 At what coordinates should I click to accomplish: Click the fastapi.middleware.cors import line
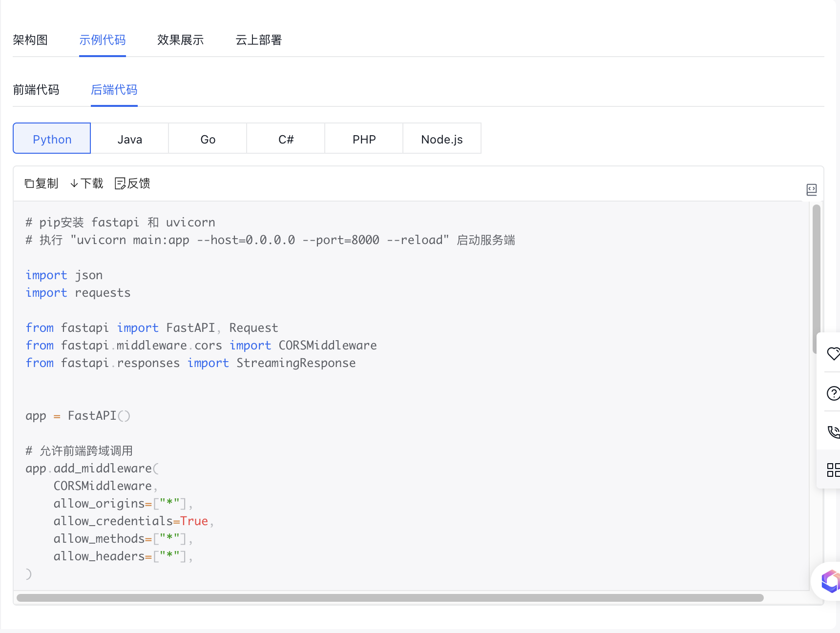(201, 346)
